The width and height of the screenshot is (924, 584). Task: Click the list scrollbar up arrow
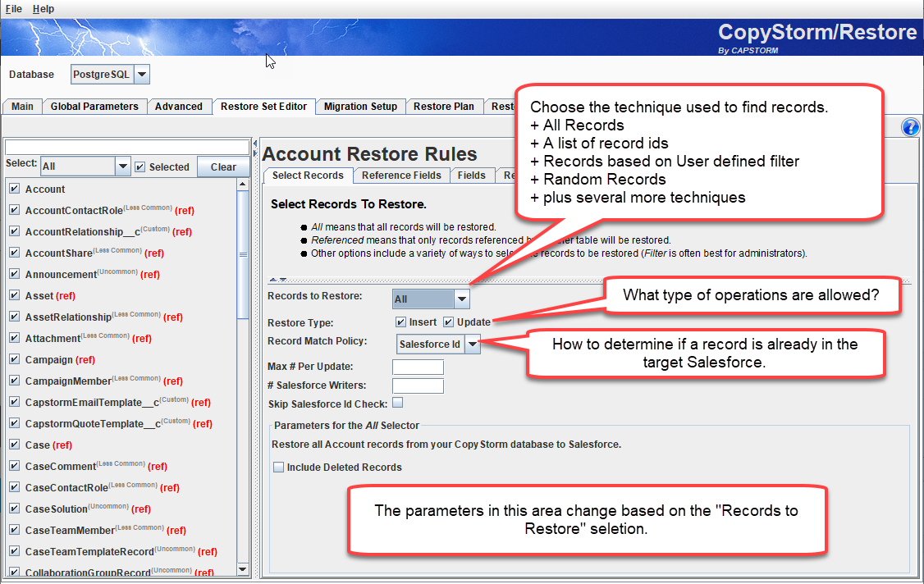[243, 185]
